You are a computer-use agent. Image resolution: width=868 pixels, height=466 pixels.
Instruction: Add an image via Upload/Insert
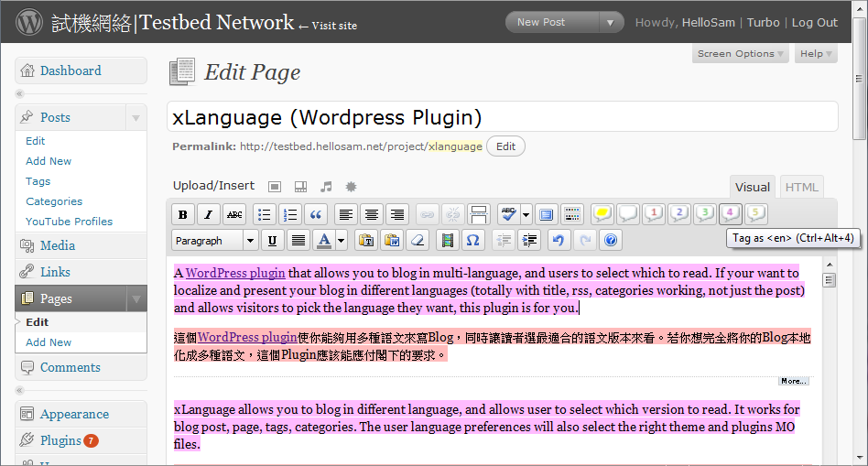pos(275,187)
